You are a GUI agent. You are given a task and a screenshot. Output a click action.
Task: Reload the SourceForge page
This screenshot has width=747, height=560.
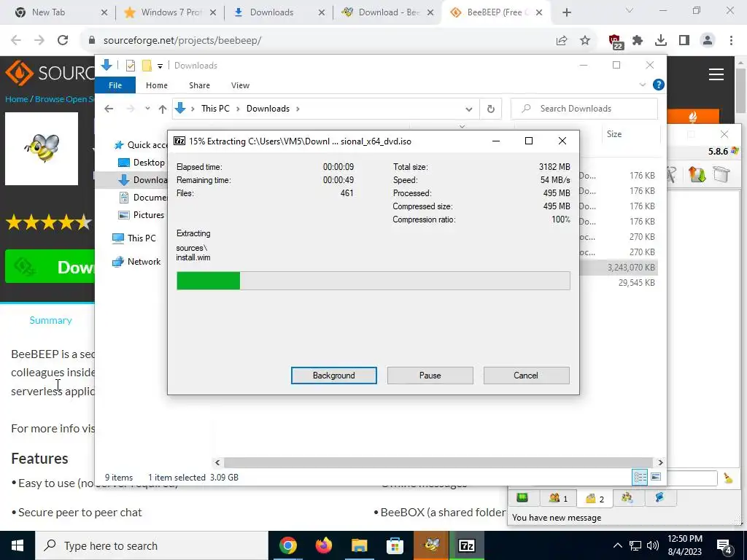click(63, 41)
